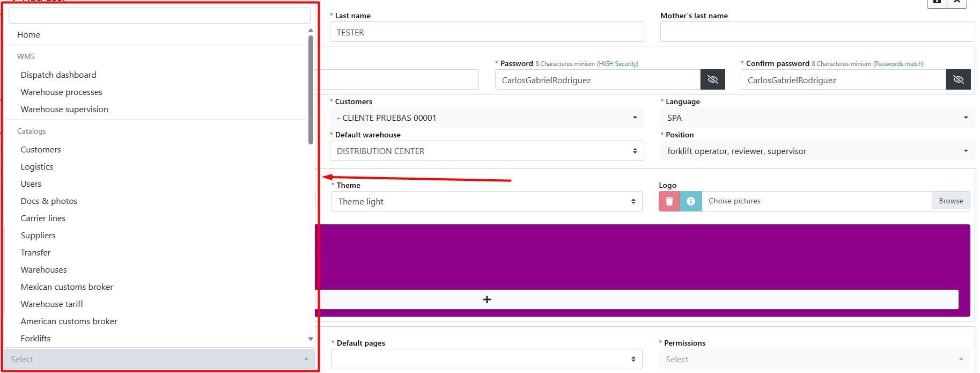Open the Default warehouse selector

pos(487,151)
